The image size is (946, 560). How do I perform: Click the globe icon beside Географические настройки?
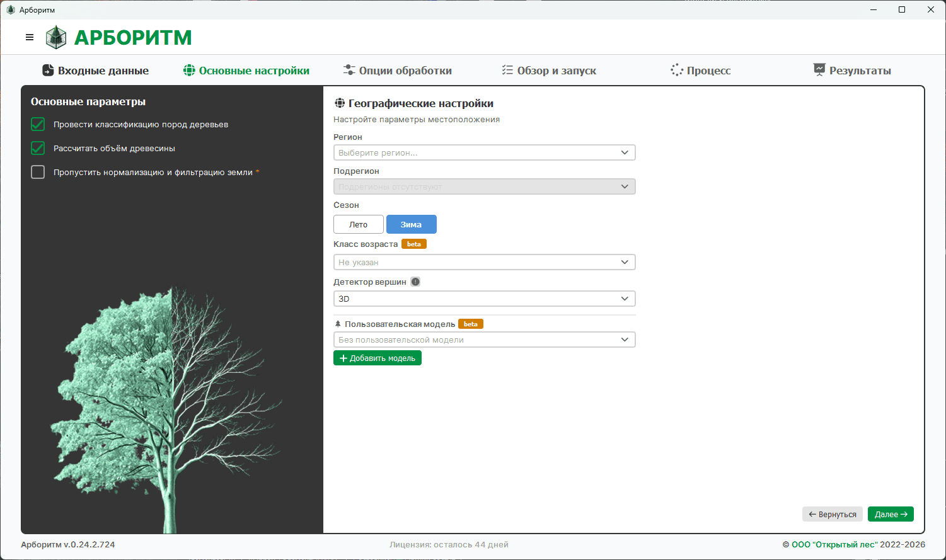[x=340, y=103]
